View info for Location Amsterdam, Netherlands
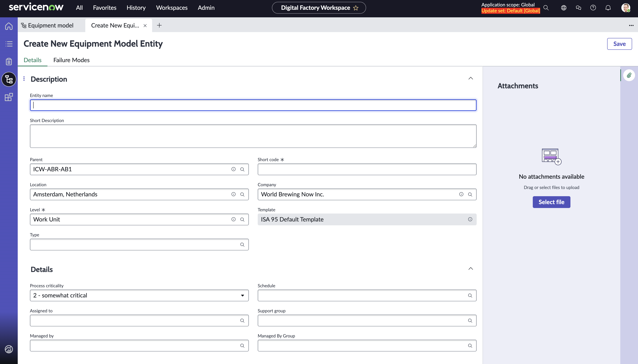The image size is (638, 364). 233,194
